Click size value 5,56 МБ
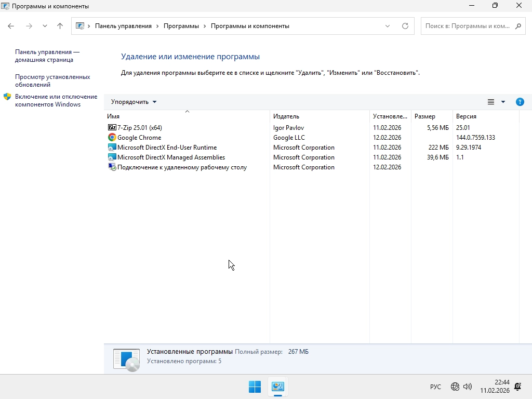This screenshot has width=532, height=399. pos(437,128)
